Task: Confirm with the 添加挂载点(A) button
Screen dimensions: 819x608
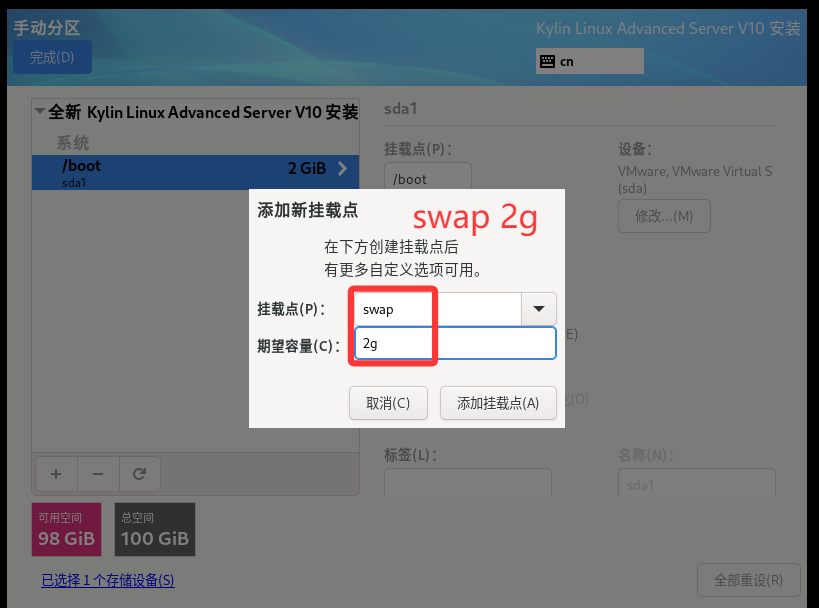Action: point(498,403)
